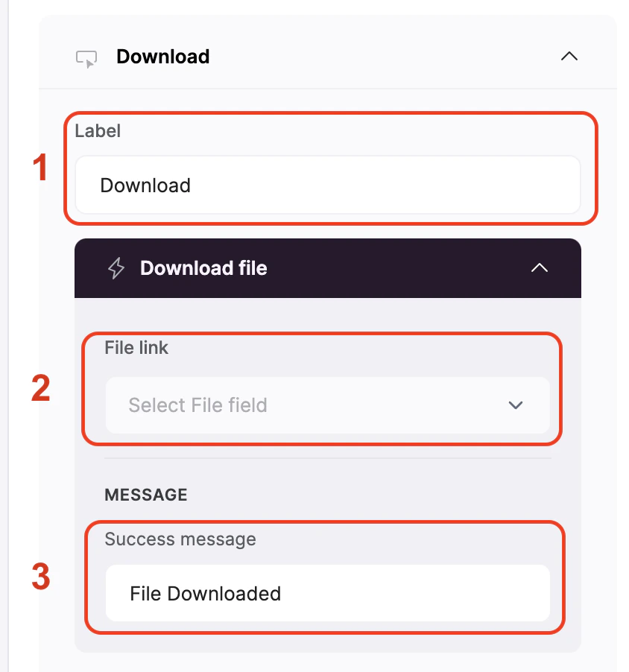Click the red annotation number 1
Image resolution: width=629 pixels, height=672 pixels.
click(x=40, y=168)
